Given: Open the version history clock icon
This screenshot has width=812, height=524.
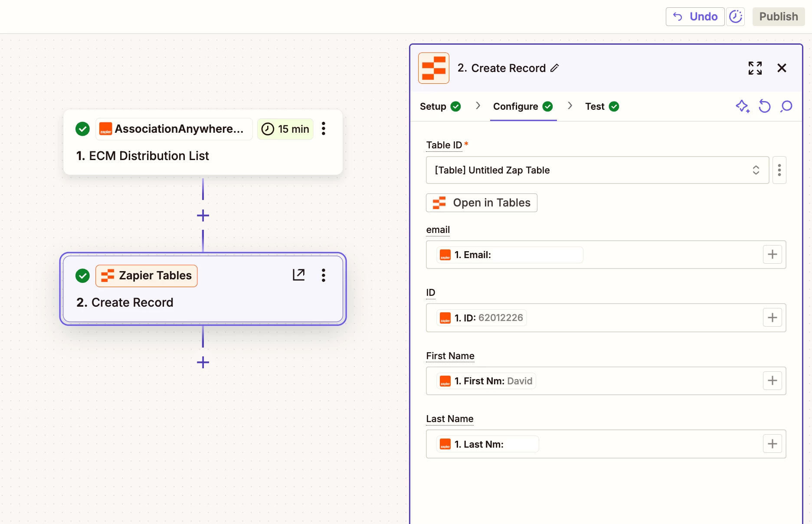Looking at the screenshot, I should 736,16.
